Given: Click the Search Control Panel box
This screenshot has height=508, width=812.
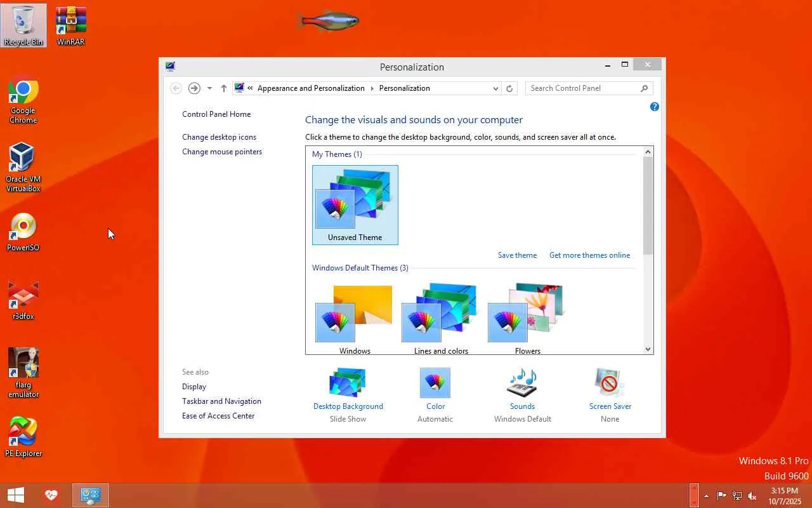Looking at the screenshot, I should tap(589, 88).
